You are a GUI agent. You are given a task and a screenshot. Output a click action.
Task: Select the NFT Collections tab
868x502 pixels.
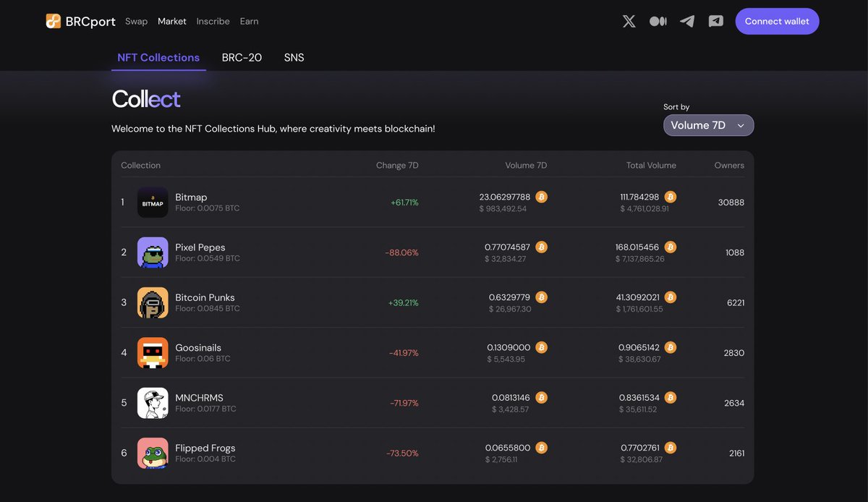158,57
